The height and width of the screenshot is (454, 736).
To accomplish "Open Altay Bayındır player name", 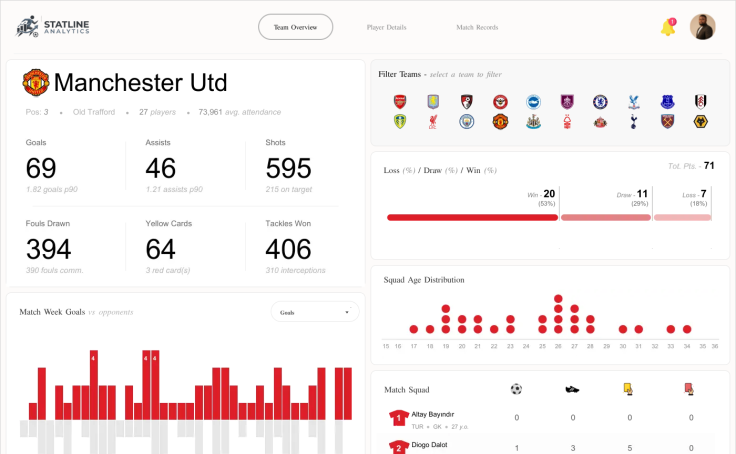I will 432,414.
